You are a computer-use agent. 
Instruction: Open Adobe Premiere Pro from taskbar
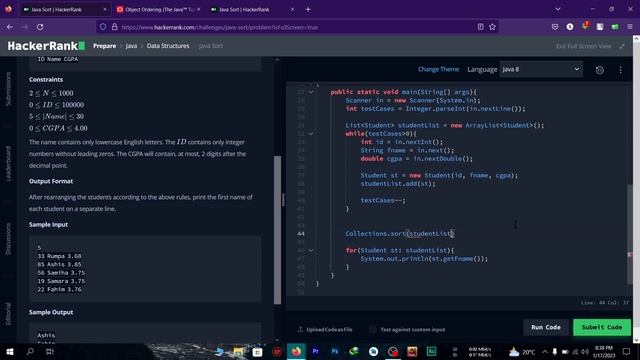click(316, 351)
